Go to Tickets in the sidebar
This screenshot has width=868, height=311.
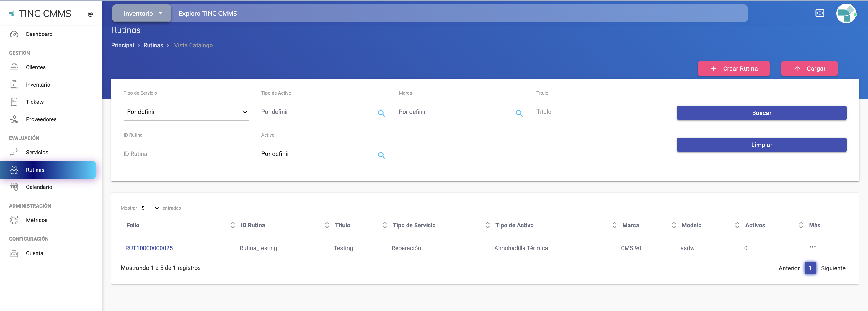tap(35, 102)
